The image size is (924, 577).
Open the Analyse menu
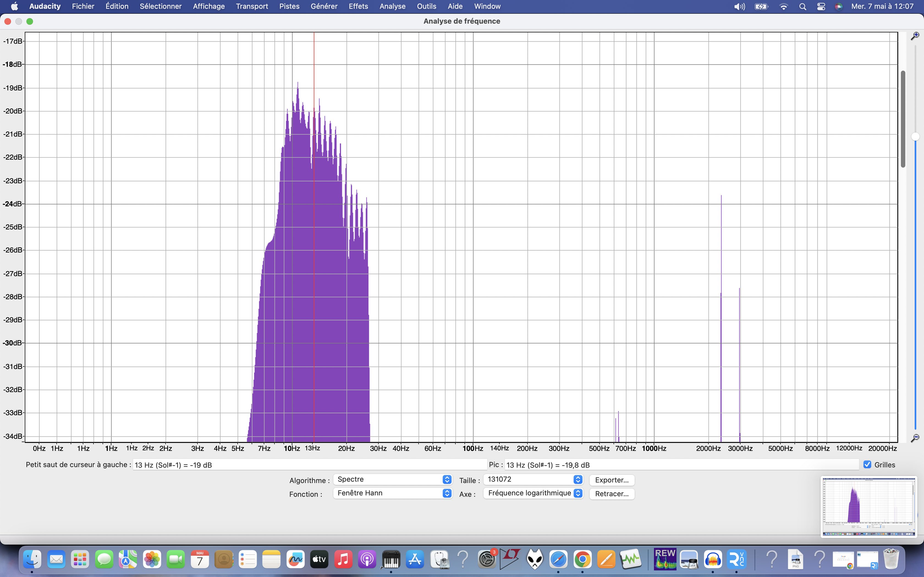tap(392, 7)
